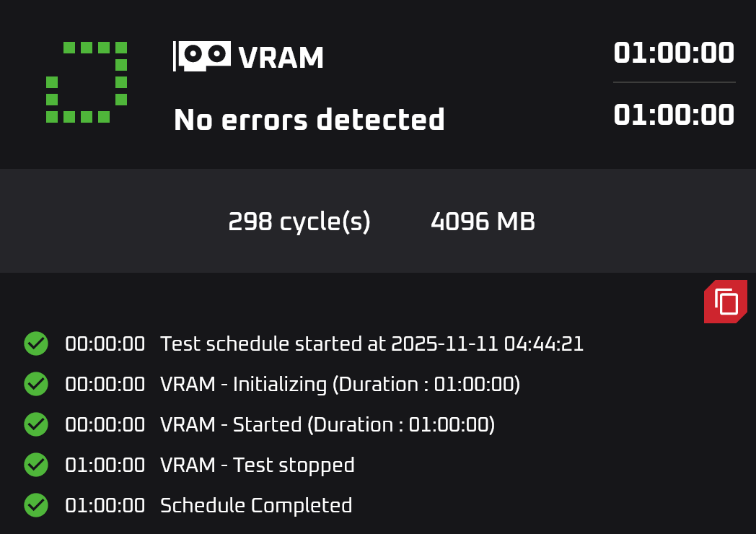Click the 298 cycle(s) counter
The image size is (756, 534).
(x=299, y=222)
